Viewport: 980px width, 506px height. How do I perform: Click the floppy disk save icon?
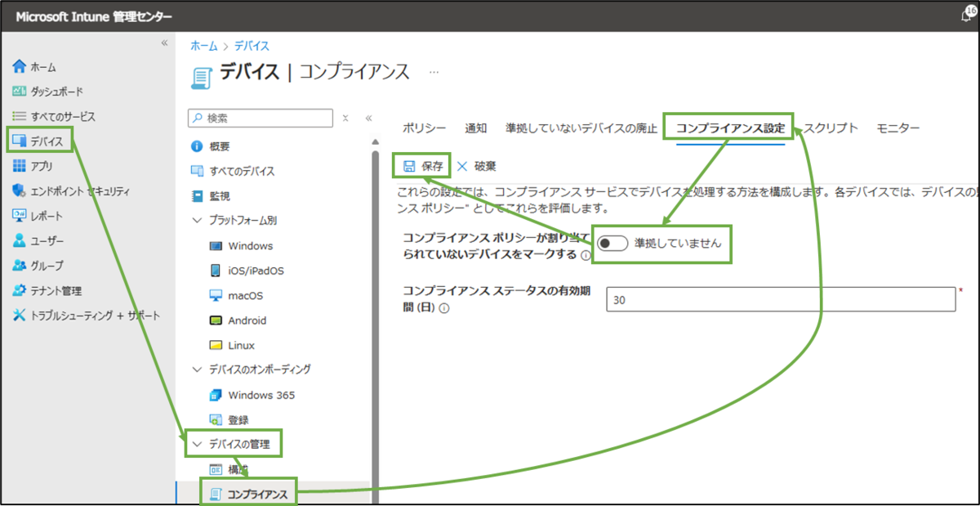(x=408, y=166)
